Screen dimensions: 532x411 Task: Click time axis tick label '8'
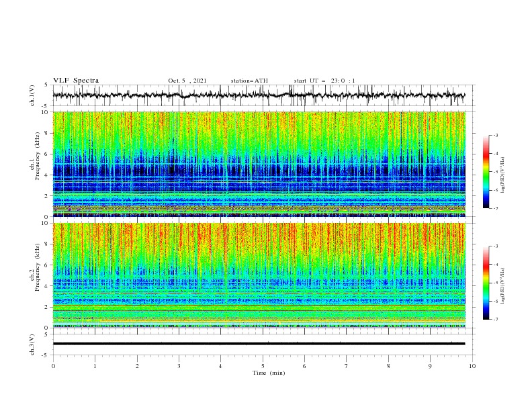click(388, 366)
